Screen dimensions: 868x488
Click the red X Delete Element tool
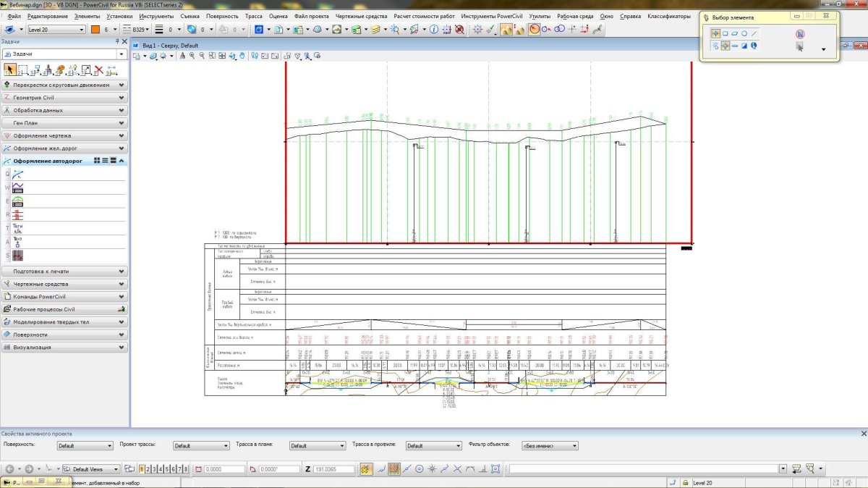[x=98, y=70]
